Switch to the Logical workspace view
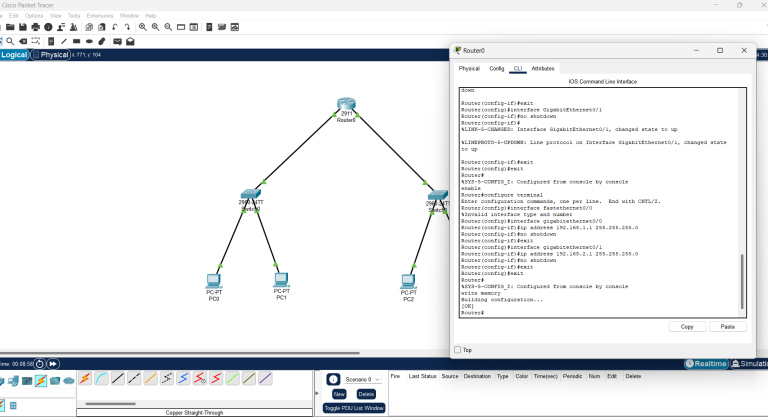This screenshot has width=768, height=417. (x=14, y=54)
